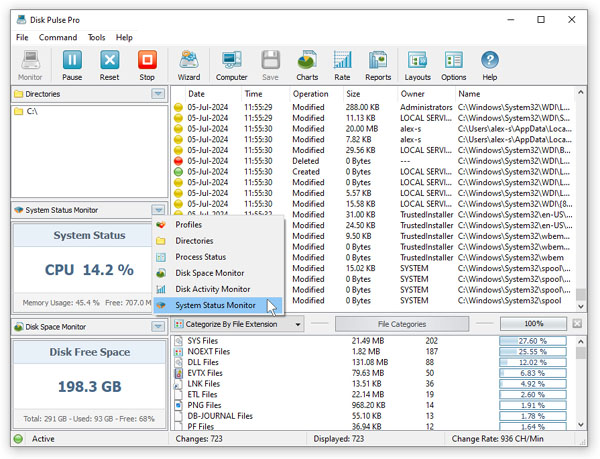Click the changes list scroll up arrow
The image size is (600, 459).
[x=581, y=92]
